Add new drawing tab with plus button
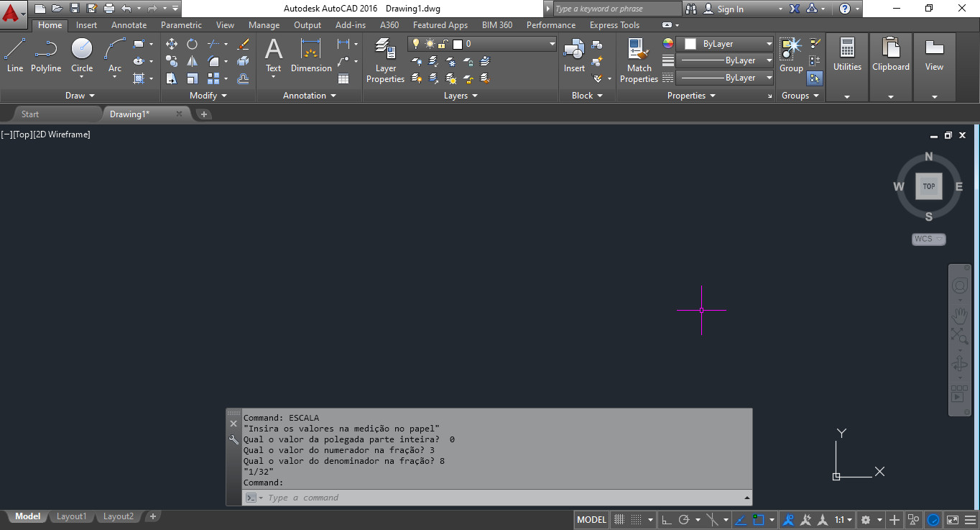This screenshot has width=980, height=530. (x=204, y=114)
